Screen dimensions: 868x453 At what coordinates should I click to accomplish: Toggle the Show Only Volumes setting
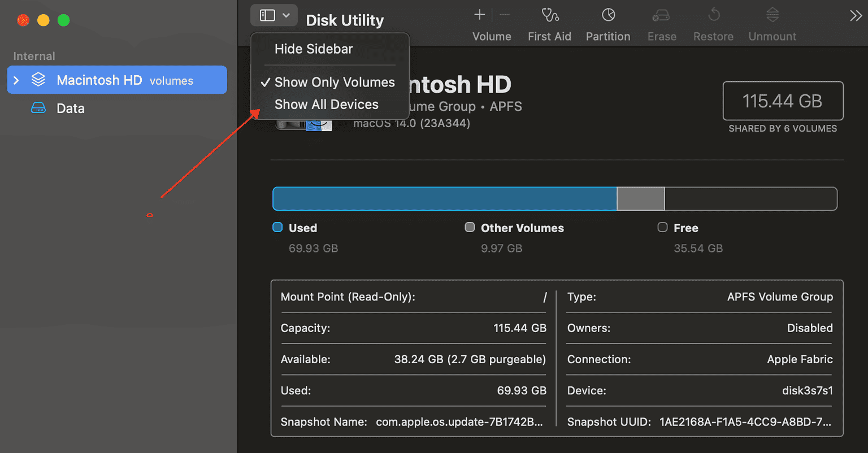[x=334, y=82]
